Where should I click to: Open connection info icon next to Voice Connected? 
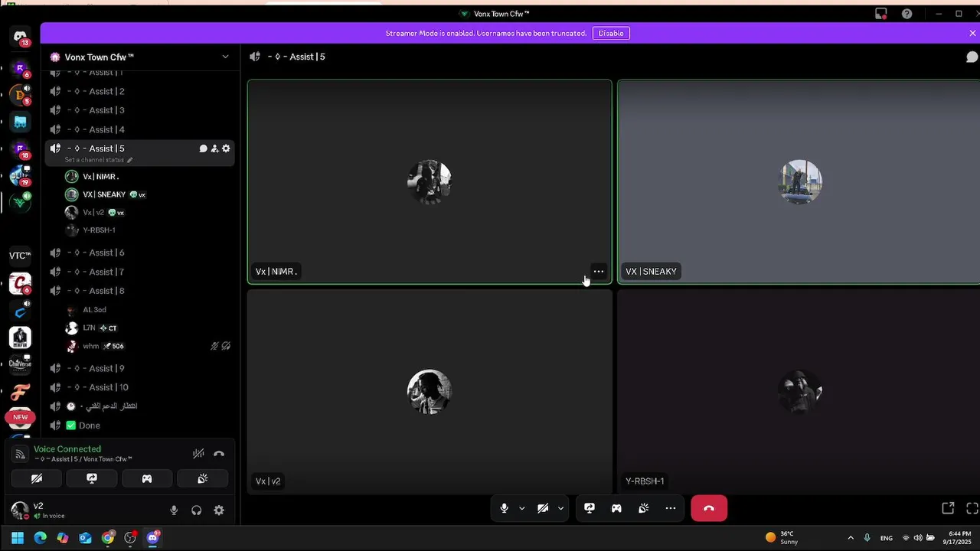click(21, 454)
